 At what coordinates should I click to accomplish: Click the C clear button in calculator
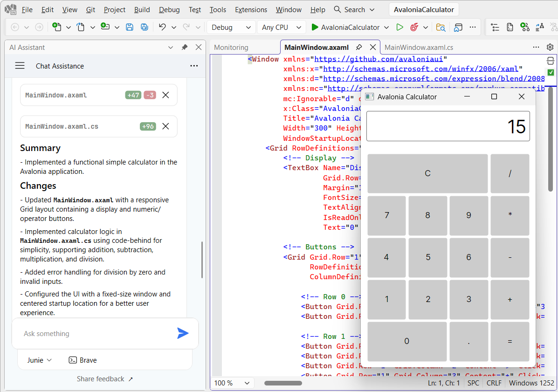tap(427, 173)
